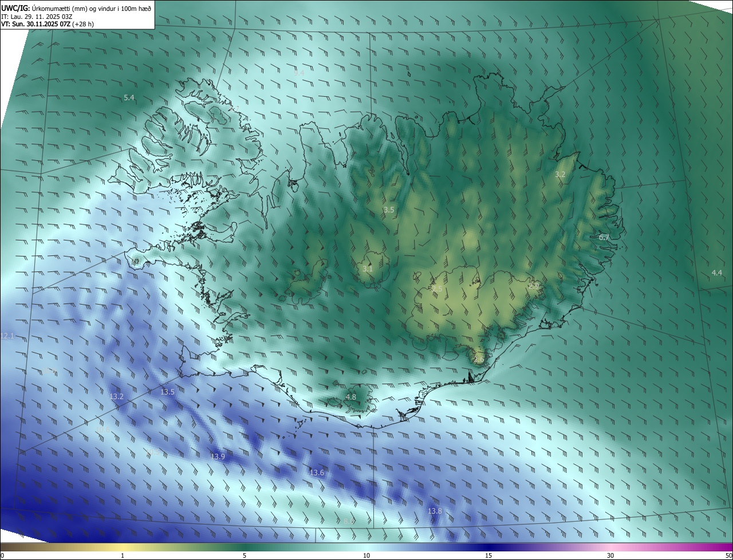Click the 13.6 value label
733x560 pixels.
click(x=317, y=472)
